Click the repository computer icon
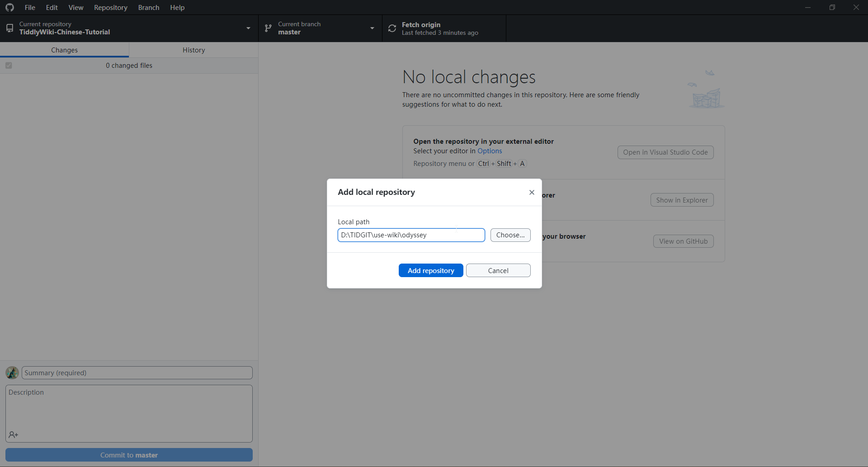 [9, 28]
